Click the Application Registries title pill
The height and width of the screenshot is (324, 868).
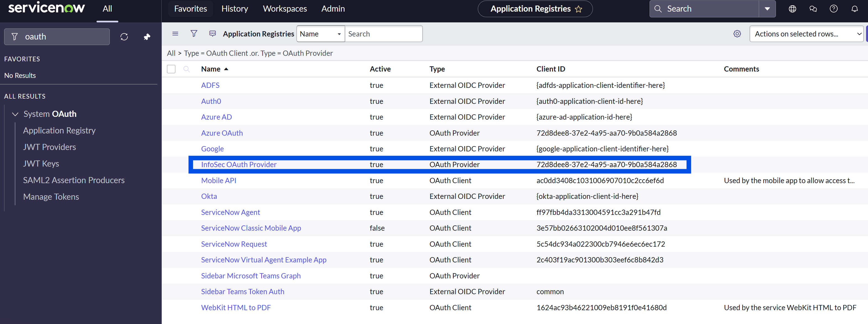[535, 9]
